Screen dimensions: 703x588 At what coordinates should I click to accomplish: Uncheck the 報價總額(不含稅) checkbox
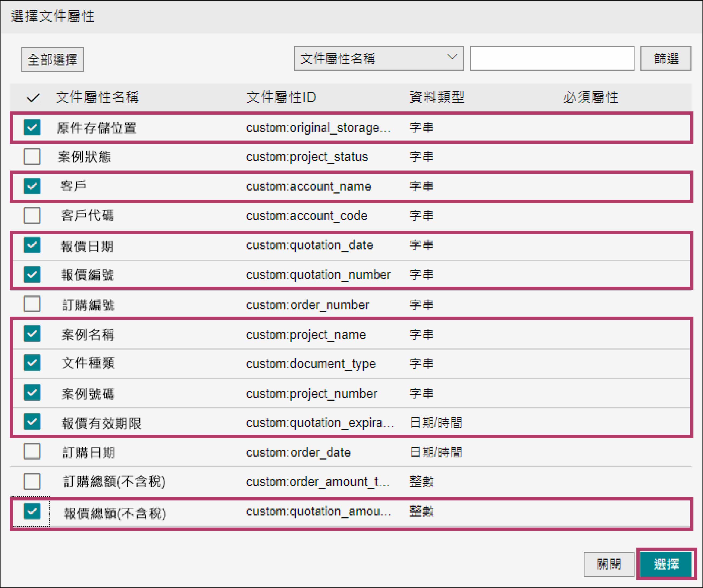tap(32, 511)
